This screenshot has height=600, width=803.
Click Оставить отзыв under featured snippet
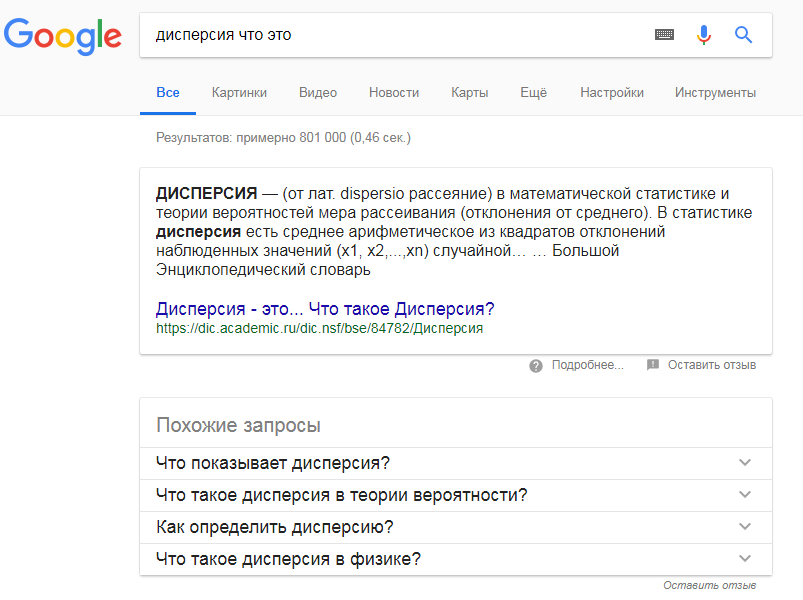[712, 365]
